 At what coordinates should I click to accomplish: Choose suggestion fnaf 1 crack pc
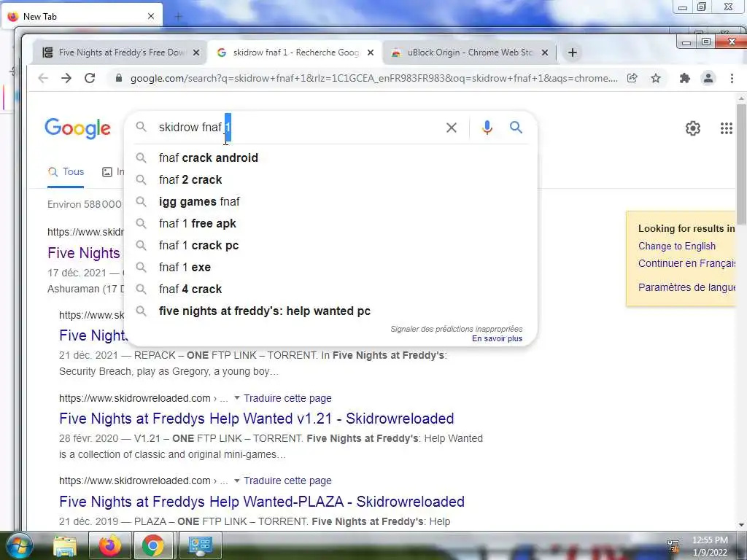[330, 245]
